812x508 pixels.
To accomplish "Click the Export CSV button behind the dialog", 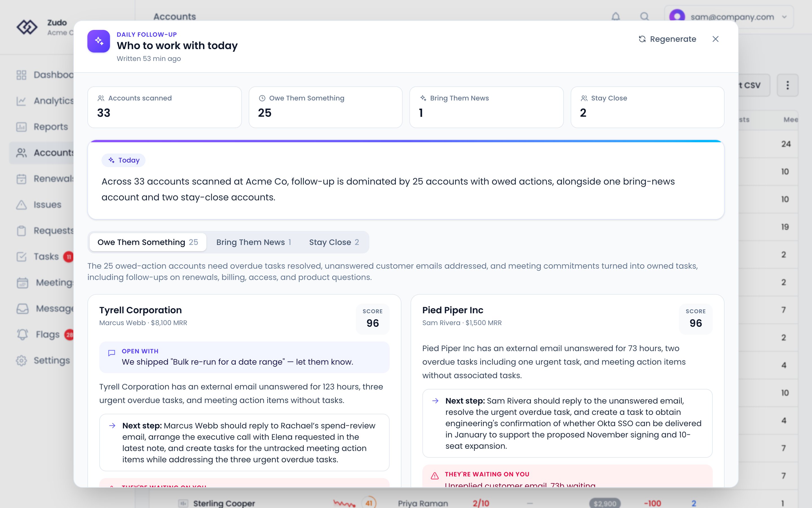I will pyautogui.click(x=754, y=85).
